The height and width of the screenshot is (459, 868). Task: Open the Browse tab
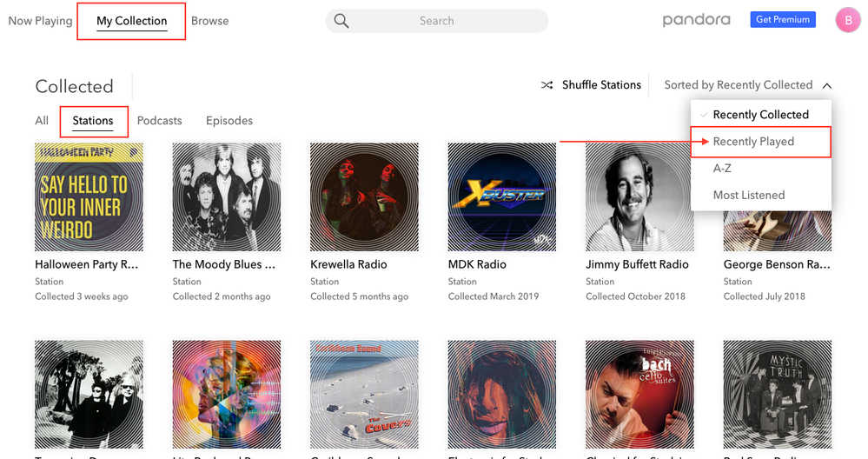[x=209, y=21]
